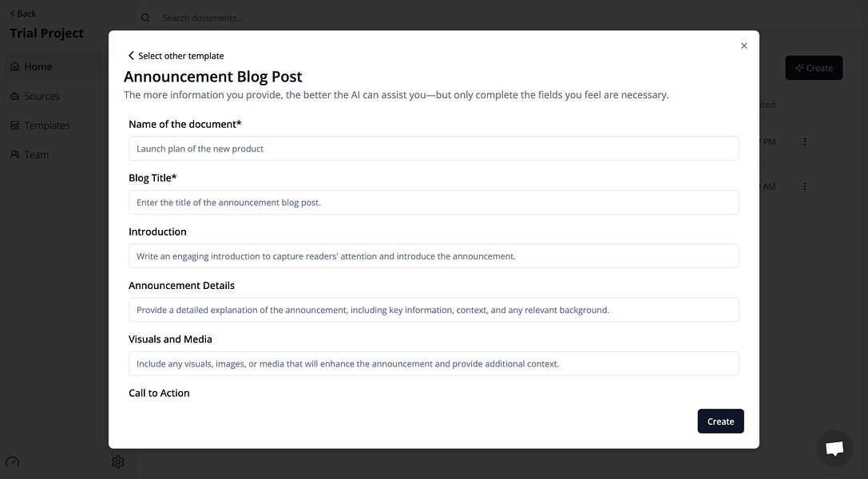This screenshot has width=868, height=479.
Task: Click the Templates layout icon in the sidebar
Action: tap(14, 125)
